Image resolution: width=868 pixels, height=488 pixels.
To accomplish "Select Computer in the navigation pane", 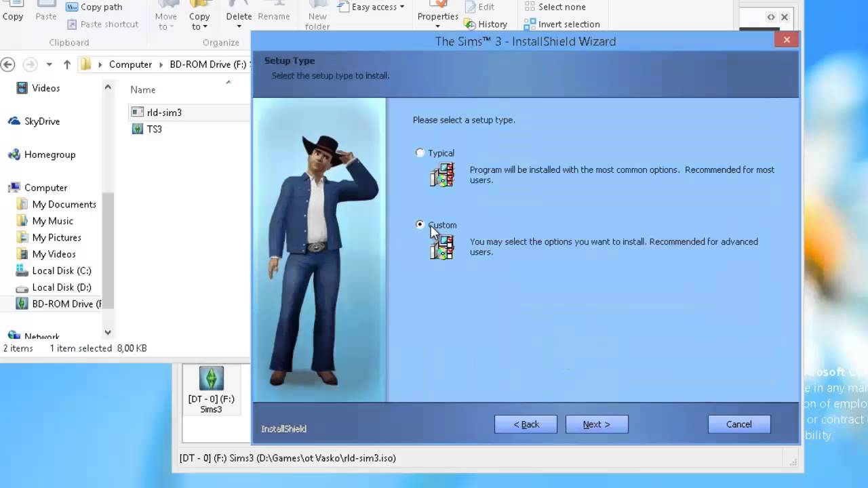I will 45,188.
